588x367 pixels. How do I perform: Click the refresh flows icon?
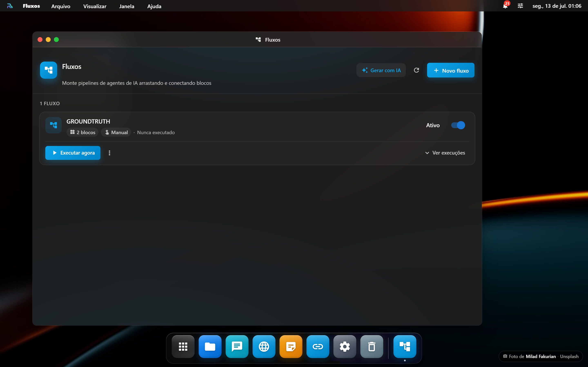pyautogui.click(x=416, y=70)
